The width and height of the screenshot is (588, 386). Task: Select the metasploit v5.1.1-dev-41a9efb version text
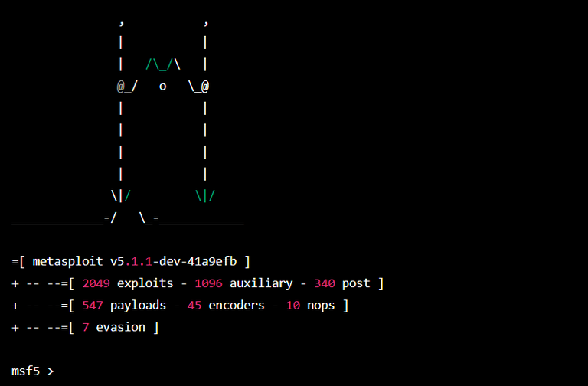135,261
